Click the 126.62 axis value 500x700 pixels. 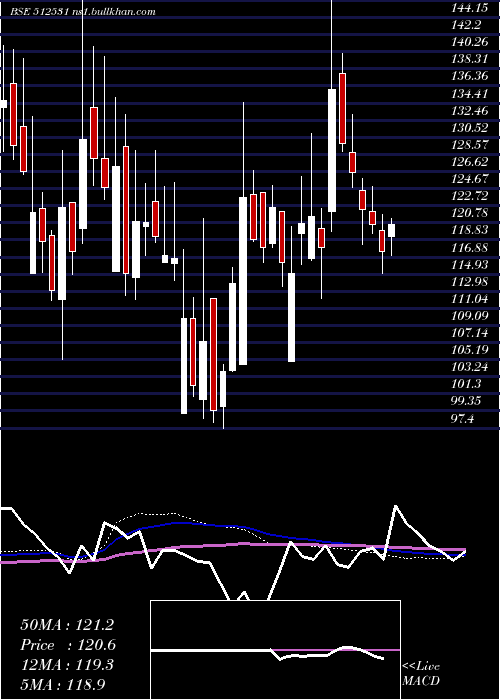(468, 162)
